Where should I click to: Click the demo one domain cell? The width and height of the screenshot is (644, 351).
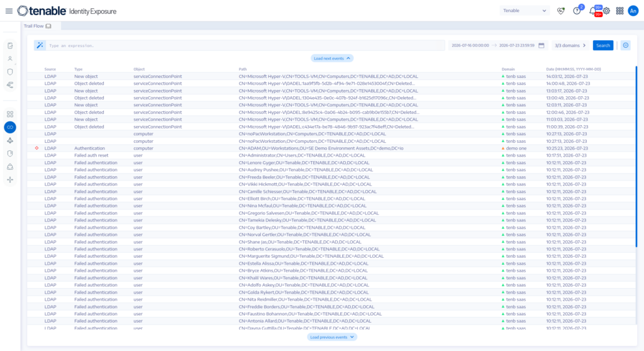pyautogui.click(x=514, y=148)
